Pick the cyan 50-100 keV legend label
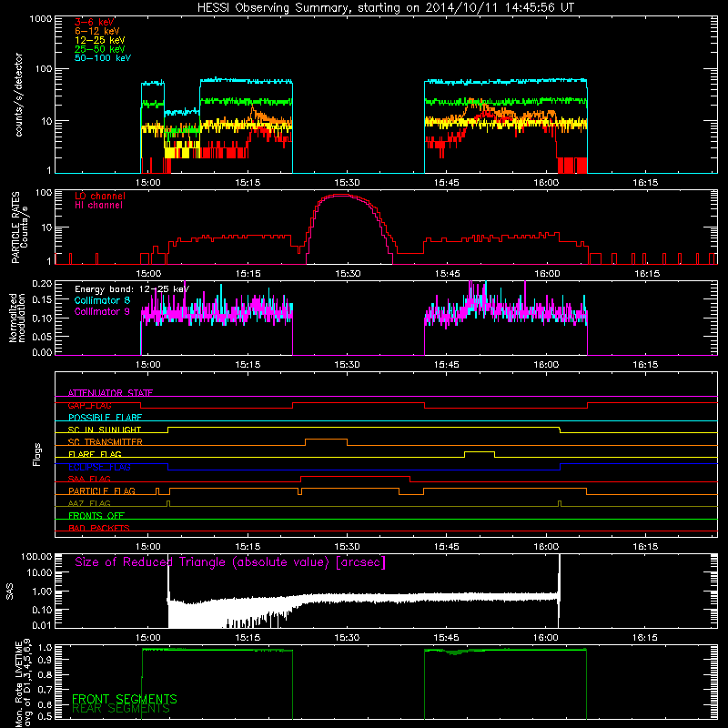Screen dimensions: 728x728 [x=103, y=58]
